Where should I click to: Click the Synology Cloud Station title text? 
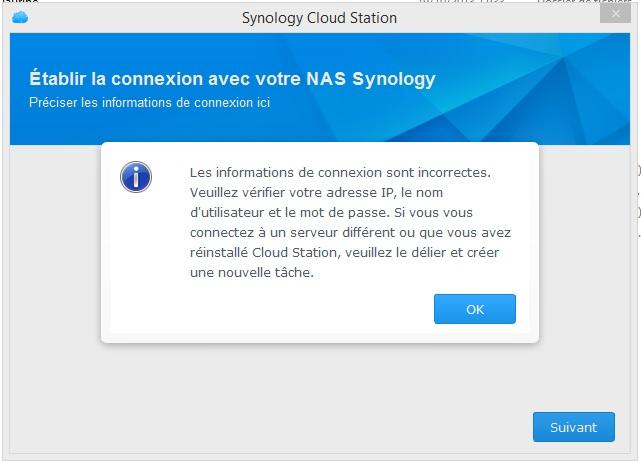click(x=319, y=18)
